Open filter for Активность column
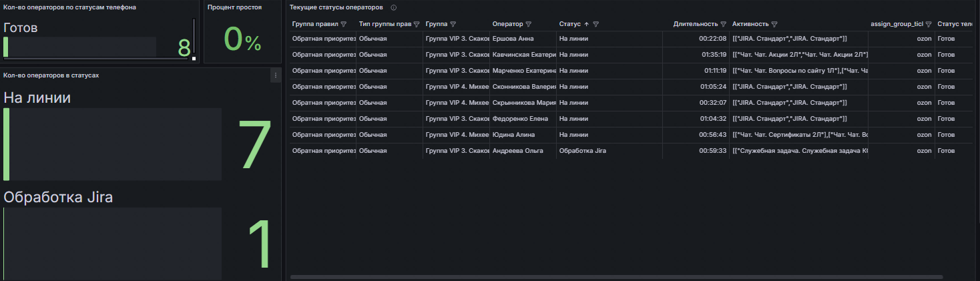 (774, 24)
